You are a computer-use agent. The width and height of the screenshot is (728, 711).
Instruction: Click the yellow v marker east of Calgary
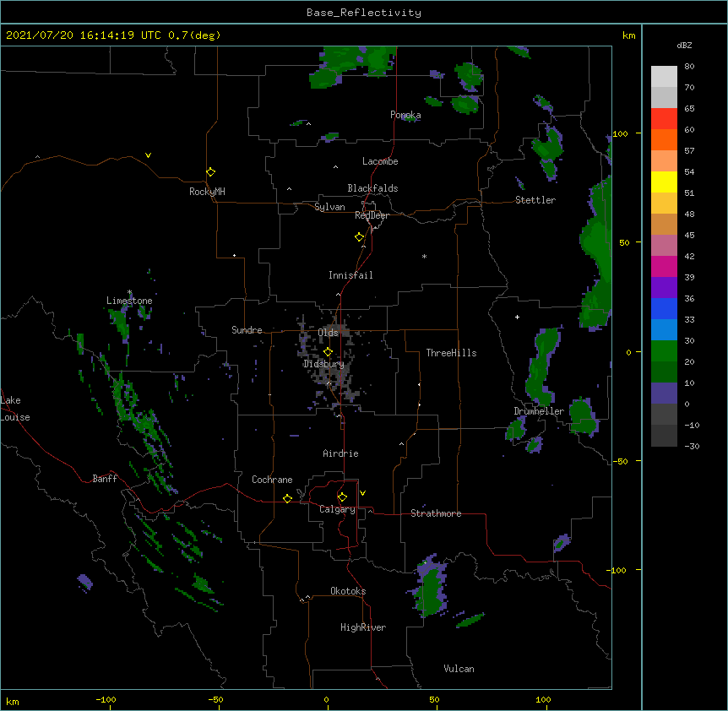pyautogui.click(x=362, y=493)
